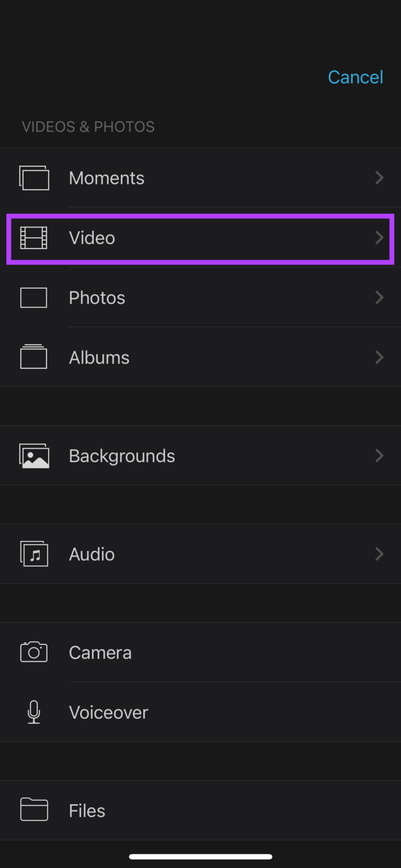Open the Audio section chevron

click(x=380, y=554)
